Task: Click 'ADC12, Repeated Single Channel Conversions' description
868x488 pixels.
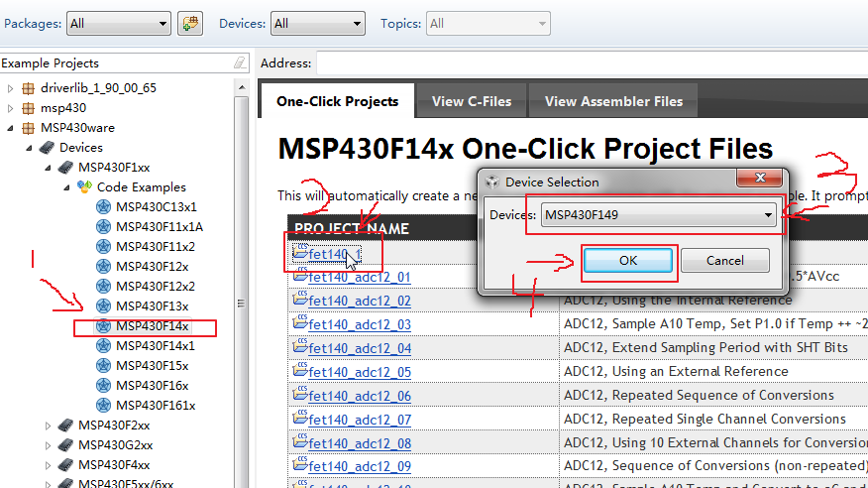Action: (705, 419)
